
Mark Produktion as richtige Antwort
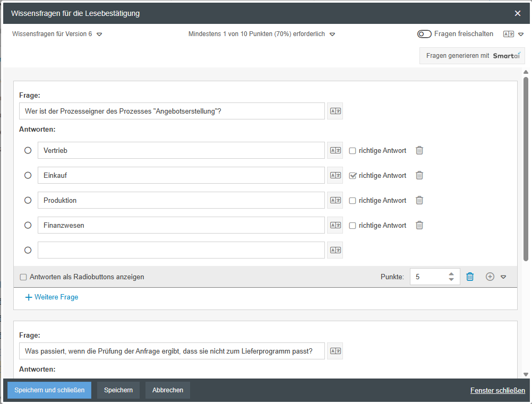(x=353, y=201)
